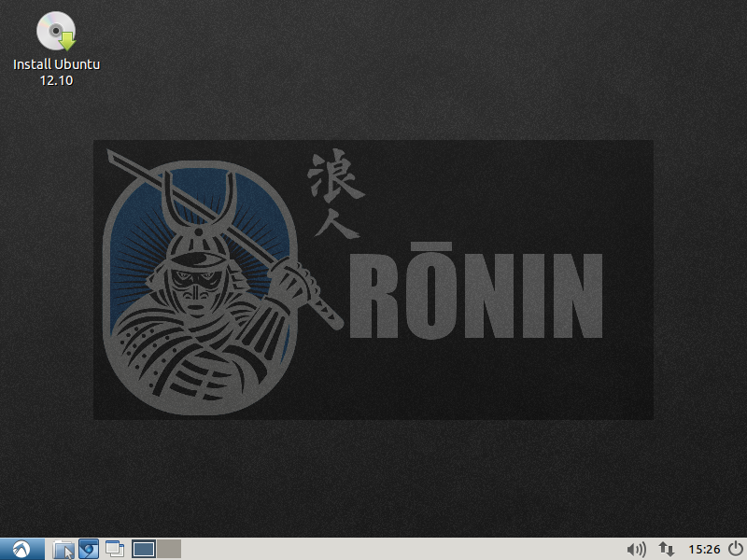Launch the PCManFM file manager from taskbar
Screen dimensions: 747x560
[63, 549]
